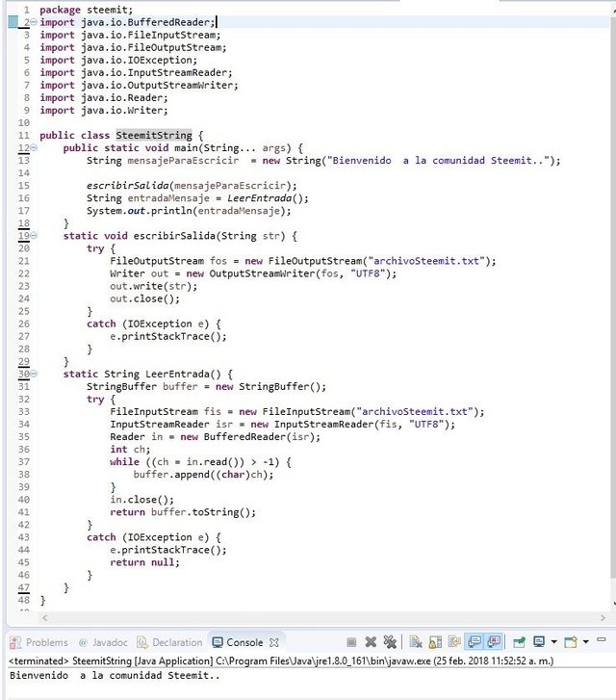Screen dimensions: 616x700
Task: Click buffer.append((char)ch) on line 38
Action: pos(203,474)
